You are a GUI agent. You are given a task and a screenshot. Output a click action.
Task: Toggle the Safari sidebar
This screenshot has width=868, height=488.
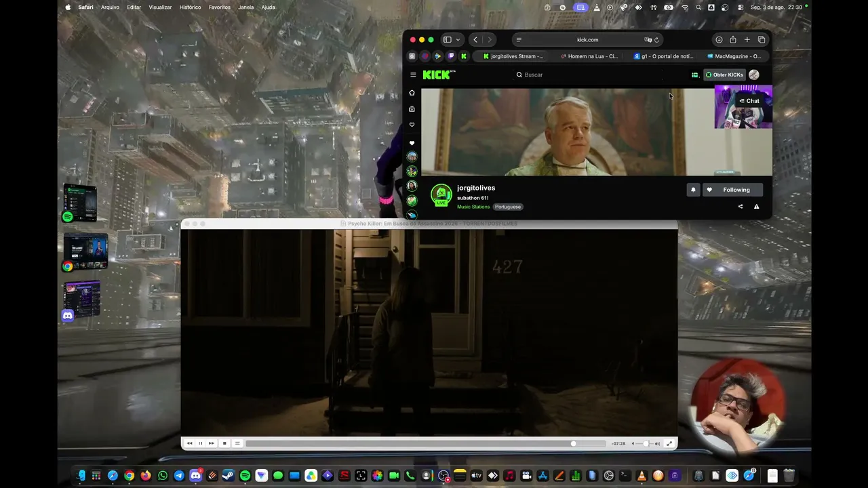coord(447,40)
